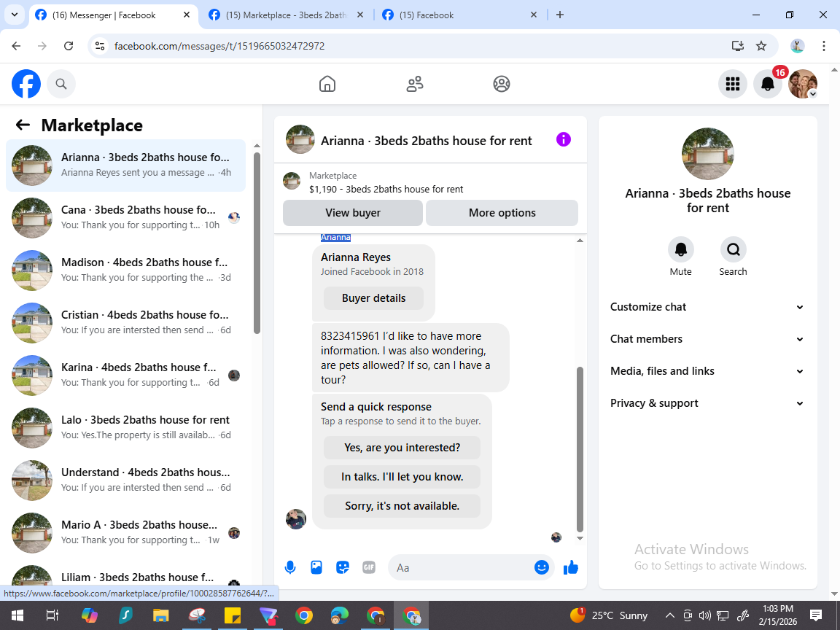Open the Menu grid icon

[732, 84]
